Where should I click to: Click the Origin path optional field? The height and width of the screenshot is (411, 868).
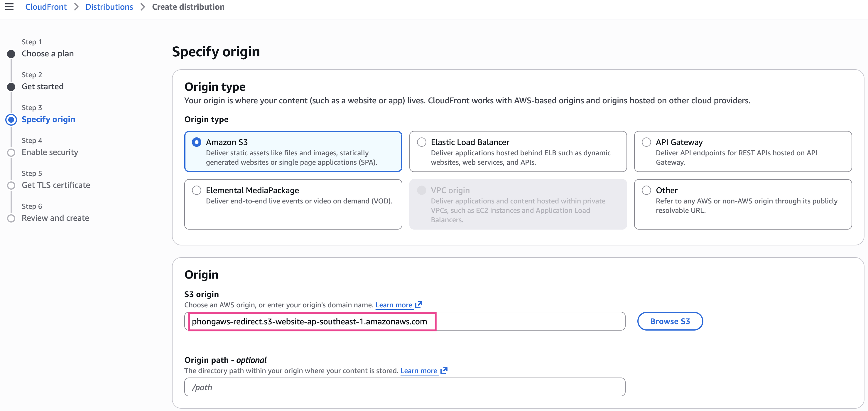[404, 387]
